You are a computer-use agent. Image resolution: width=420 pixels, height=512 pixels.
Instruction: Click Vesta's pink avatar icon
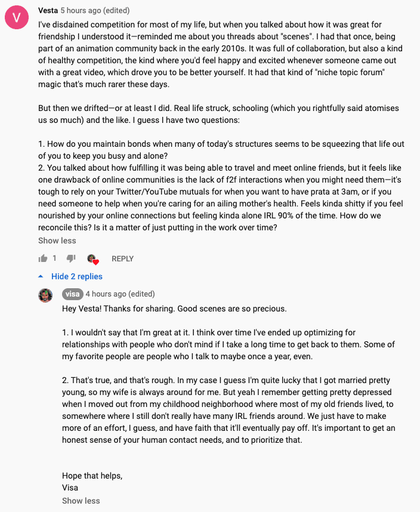[17, 18]
